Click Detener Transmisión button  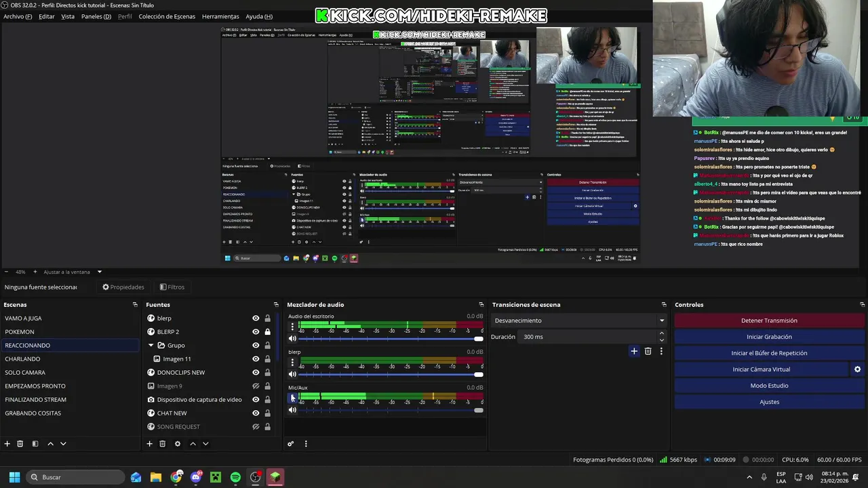(x=769, y=321)
